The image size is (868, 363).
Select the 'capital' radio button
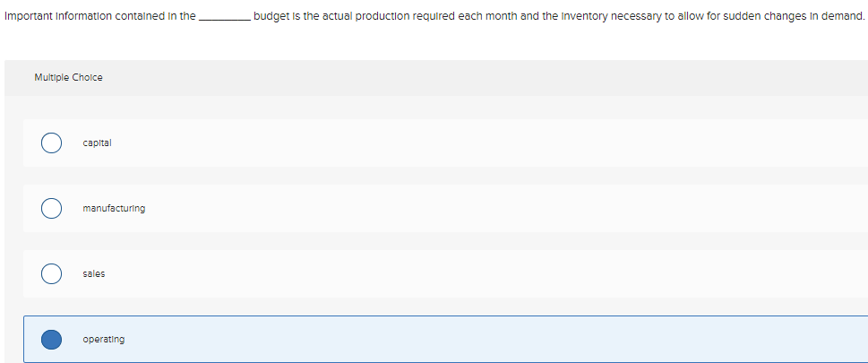pyautogui.click(x=51, y=143)
